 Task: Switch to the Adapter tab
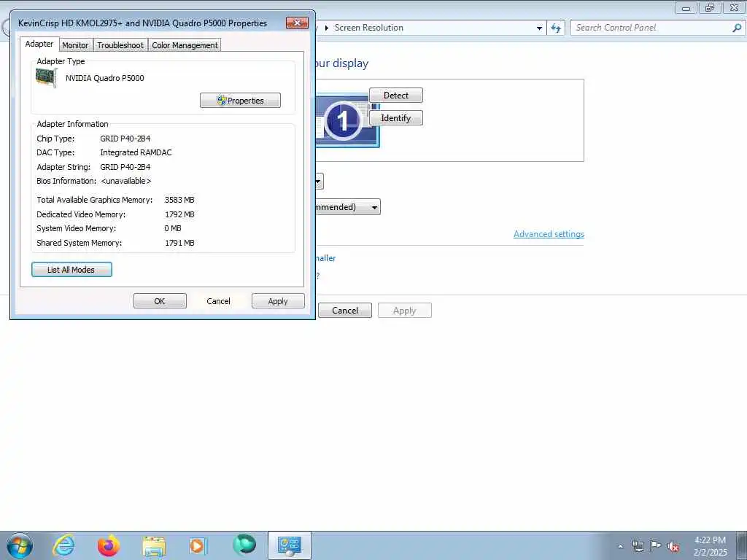point(39,44)
